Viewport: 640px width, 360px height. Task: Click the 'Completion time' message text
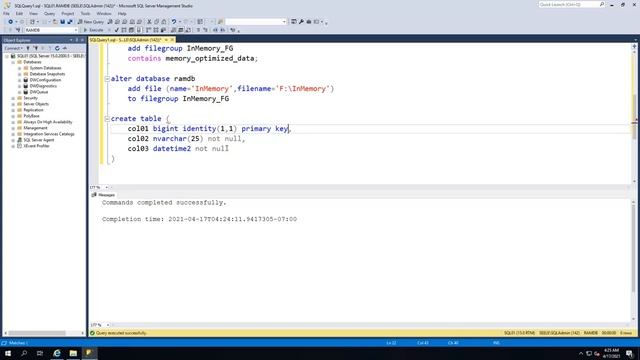click(x=200, y=219)
